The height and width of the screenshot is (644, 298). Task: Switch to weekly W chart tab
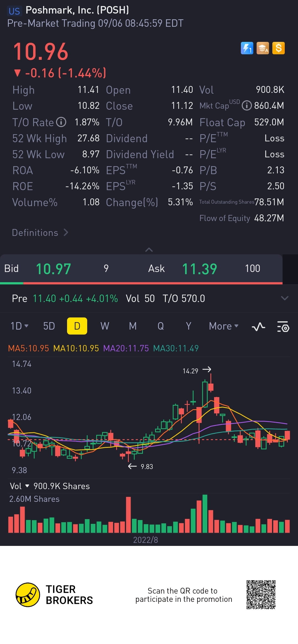(105, 326)
